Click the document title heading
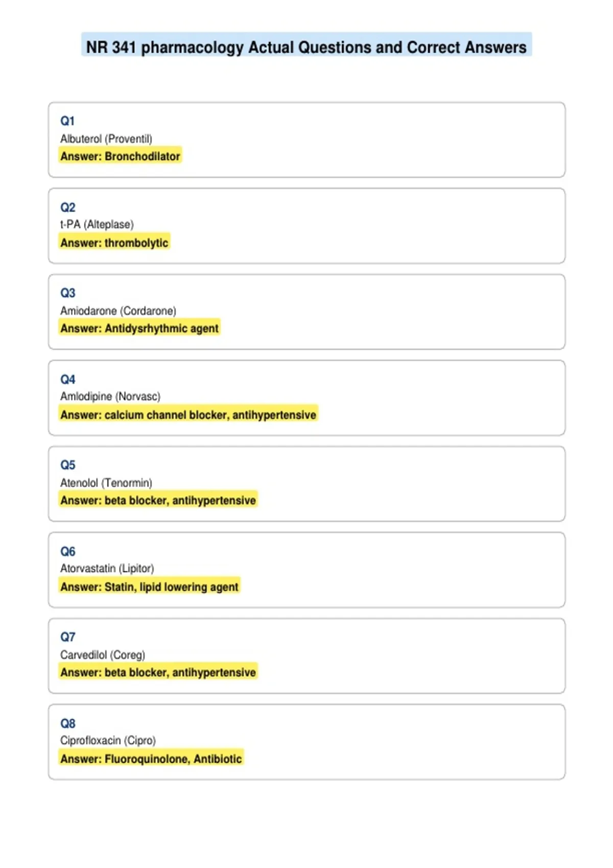The height and width of the screenshot is (868, 613). (x=306, y=47)
